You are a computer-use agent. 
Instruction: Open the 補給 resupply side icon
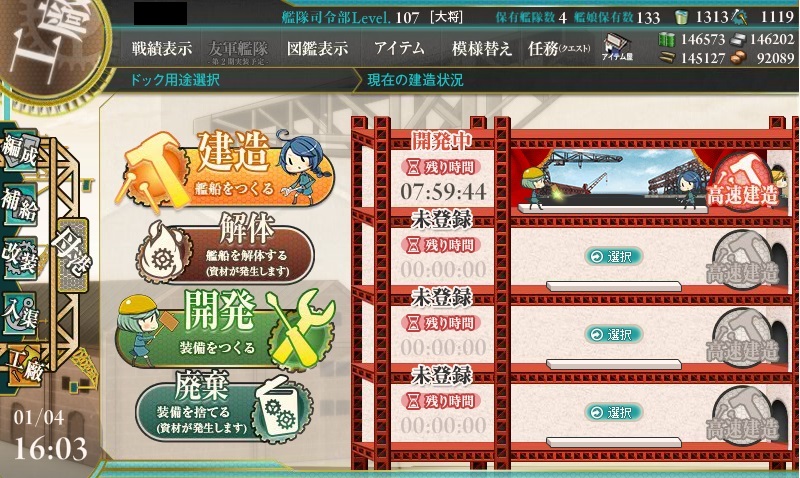pyautogui.click(x=20, y=204)
